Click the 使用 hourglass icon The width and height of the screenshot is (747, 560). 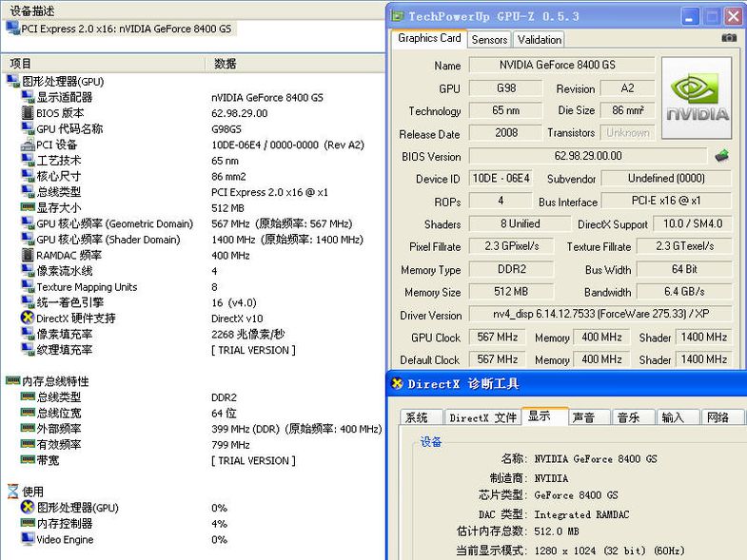[x=12, y=492]
